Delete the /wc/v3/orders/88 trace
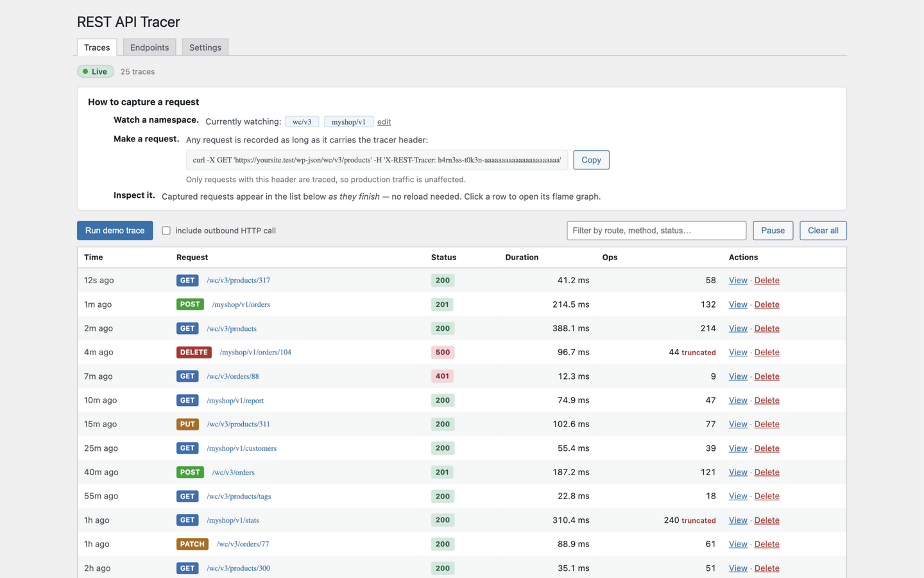The width and height of the screenshot is (924, 578). pyautogui.click(x=767, y=376)
